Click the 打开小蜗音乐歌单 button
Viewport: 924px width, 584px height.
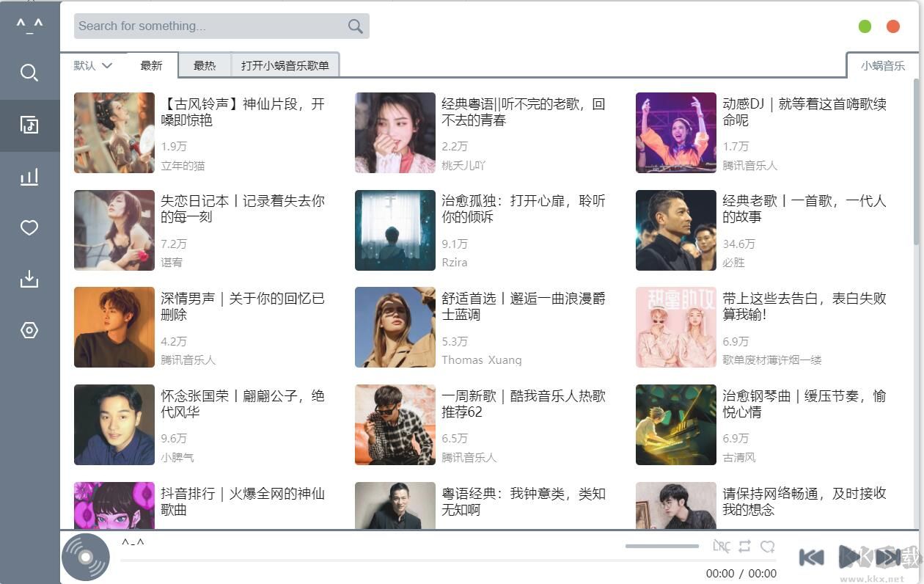pos(286,65)
